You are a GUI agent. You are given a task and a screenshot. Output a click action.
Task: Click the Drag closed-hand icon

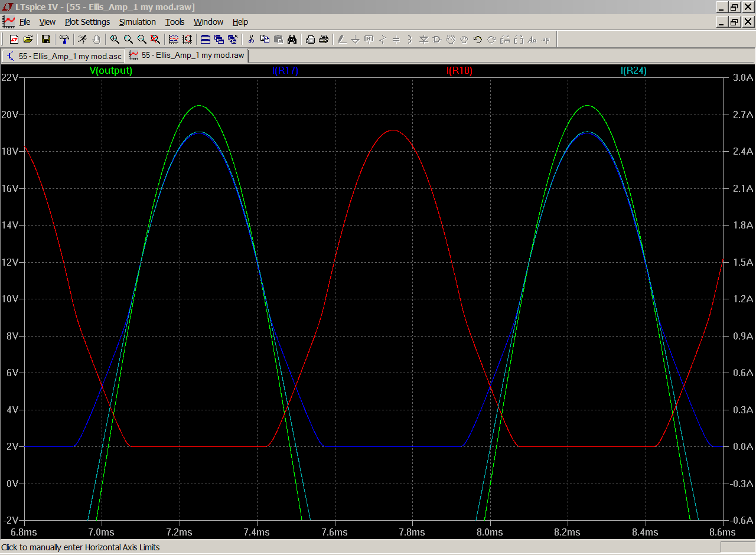coord(464,39)
